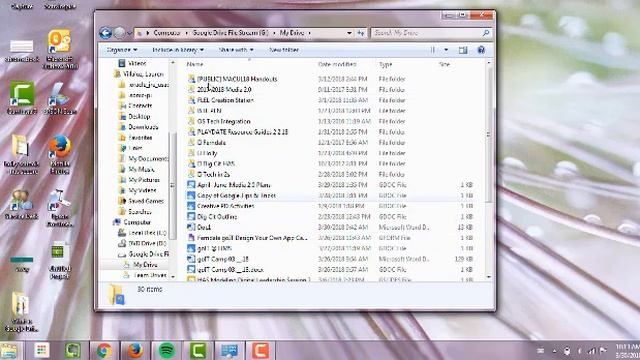This screenshot has width=640, height=360.
Task: Select Ferndale goIT Design Your Own App file
Action: coord(252,238)
